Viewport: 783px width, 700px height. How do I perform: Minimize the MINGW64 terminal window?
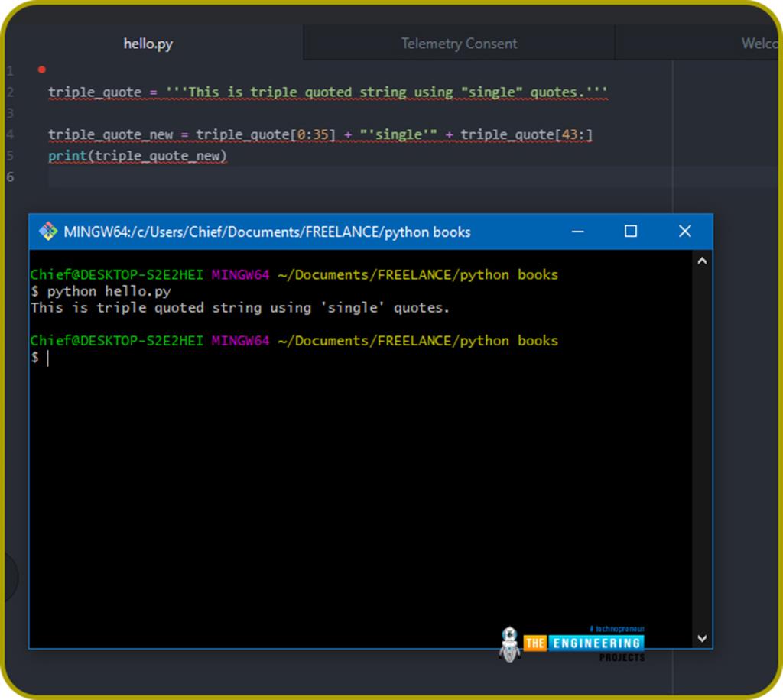tap(577, 231)
